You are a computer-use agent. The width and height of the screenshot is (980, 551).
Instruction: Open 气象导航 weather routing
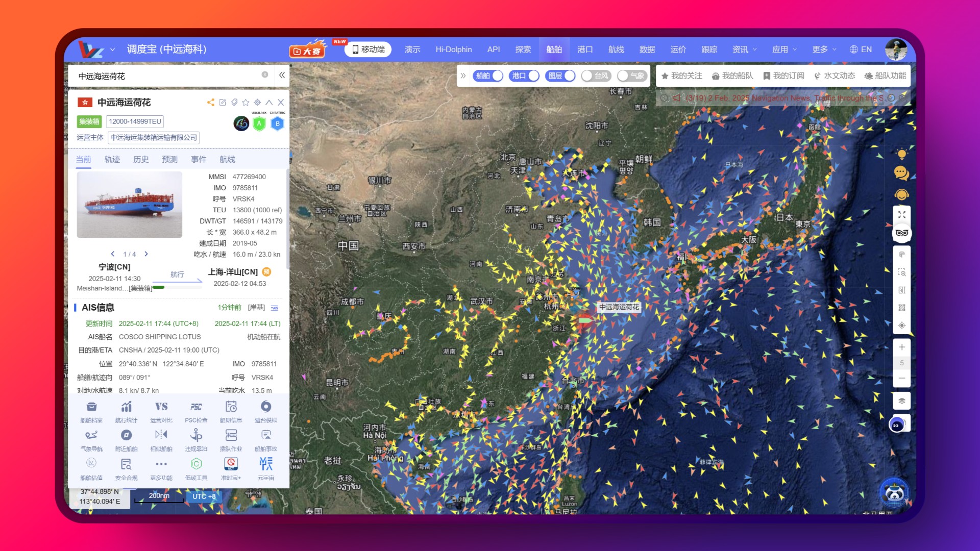[91, 440]
